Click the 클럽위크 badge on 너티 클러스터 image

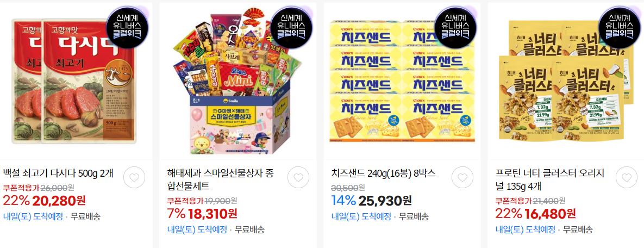pyautogui.click(x=620, y=27)
